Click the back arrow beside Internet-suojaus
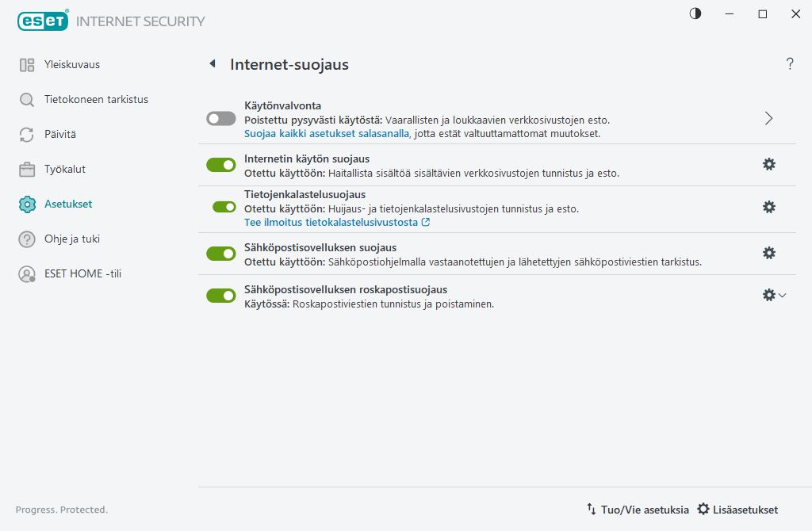812x531 pixels. tap(212, 64)
